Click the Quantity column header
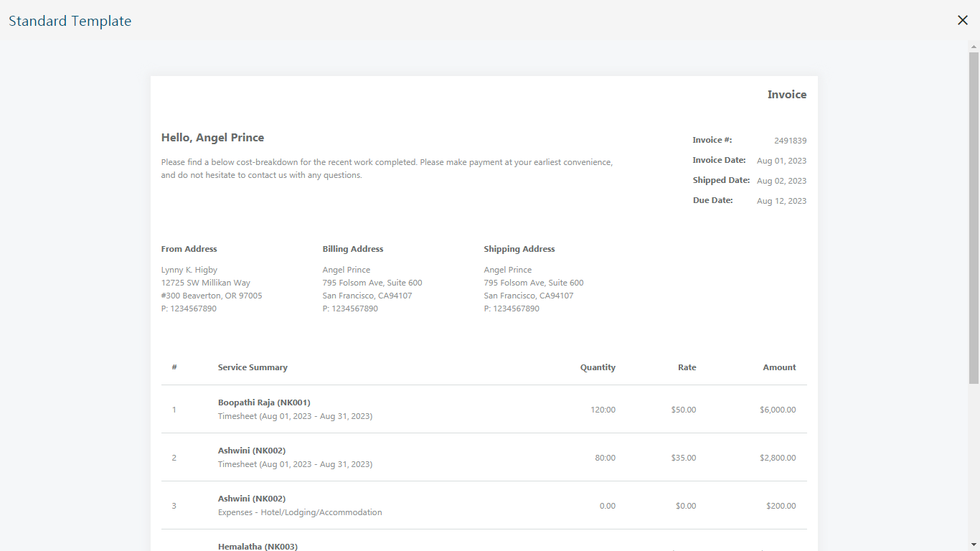 pos(598,367)
